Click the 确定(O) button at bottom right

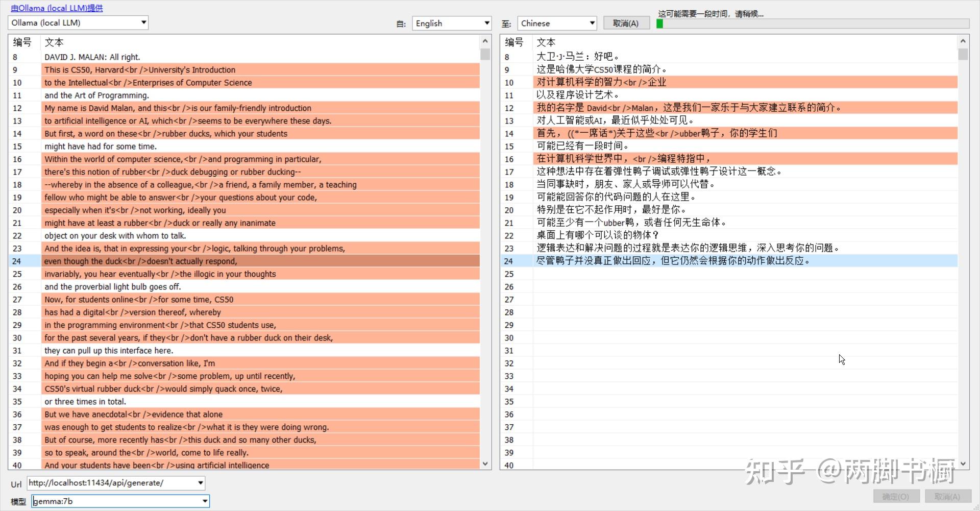pos(896,496)
